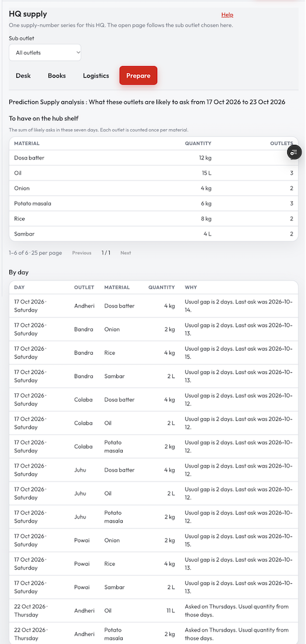The image size is (306, 644).
Task: Switch to the Desk tab
Action: [x=23, y=75]
